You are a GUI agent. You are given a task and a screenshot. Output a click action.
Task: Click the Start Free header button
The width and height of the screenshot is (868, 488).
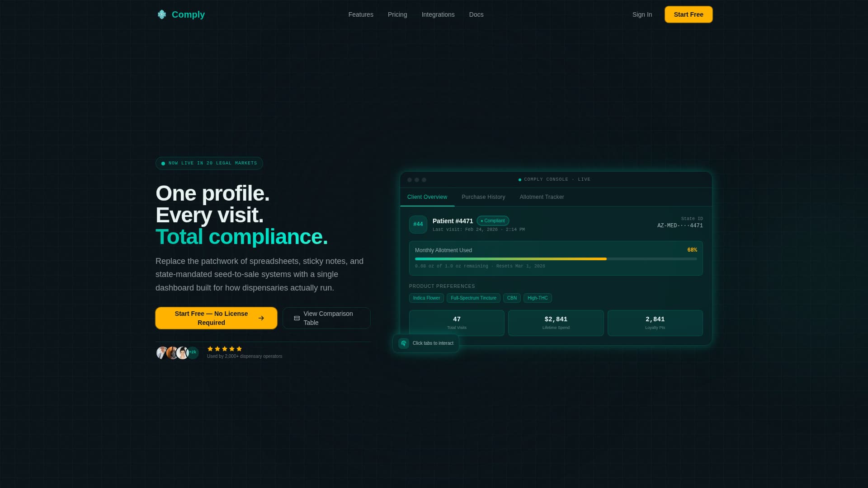pos(689,14)
